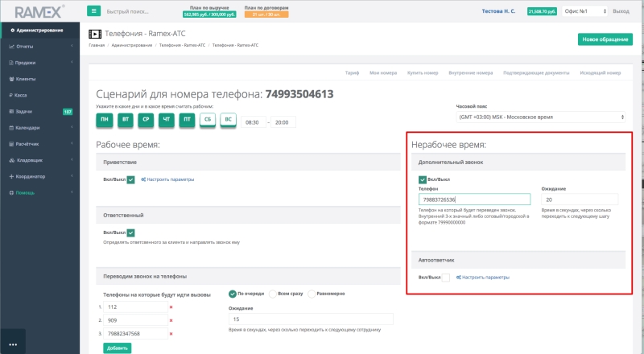Select Всем сразу radio option
644x354 pixels.
click(272, 294)
